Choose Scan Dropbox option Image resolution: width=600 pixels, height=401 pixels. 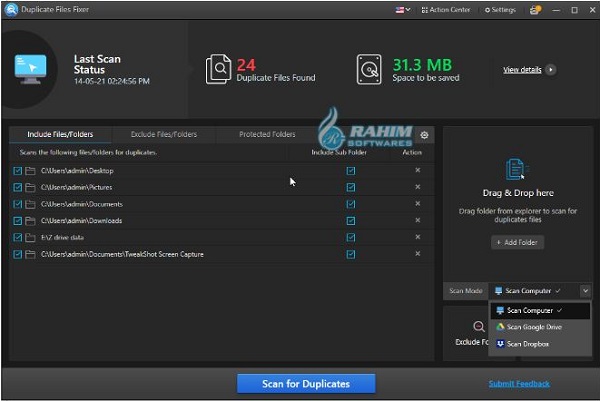(x=540, y=344)
